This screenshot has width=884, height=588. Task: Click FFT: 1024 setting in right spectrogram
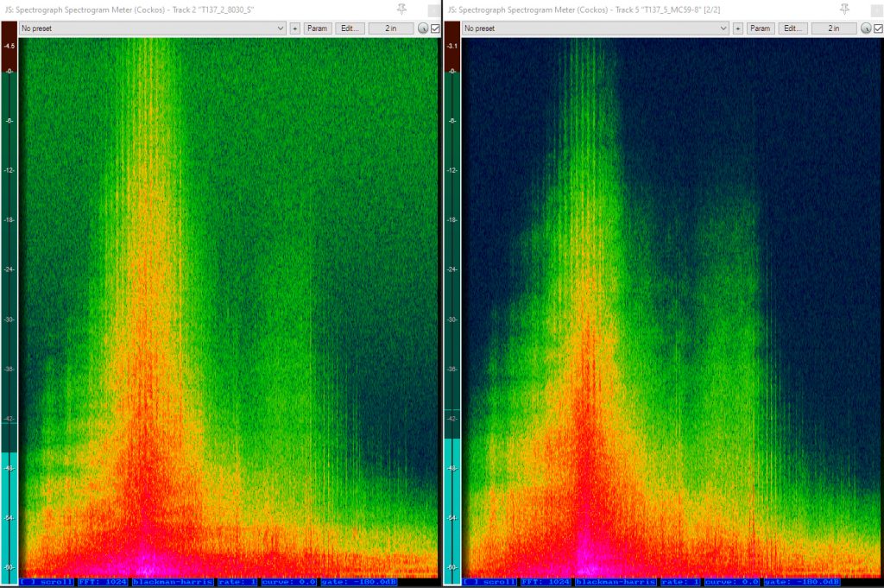click(546, 582)
